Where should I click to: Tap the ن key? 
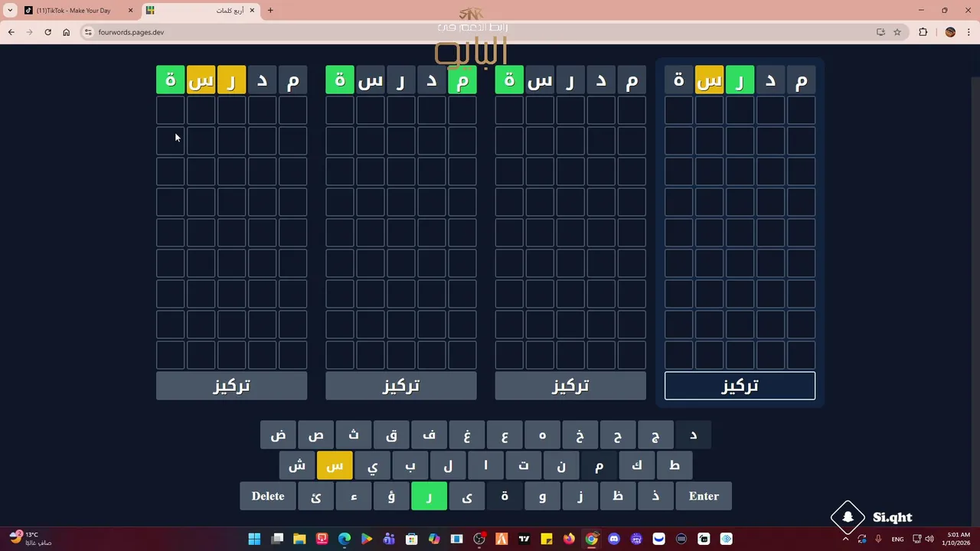click(561, 465)
